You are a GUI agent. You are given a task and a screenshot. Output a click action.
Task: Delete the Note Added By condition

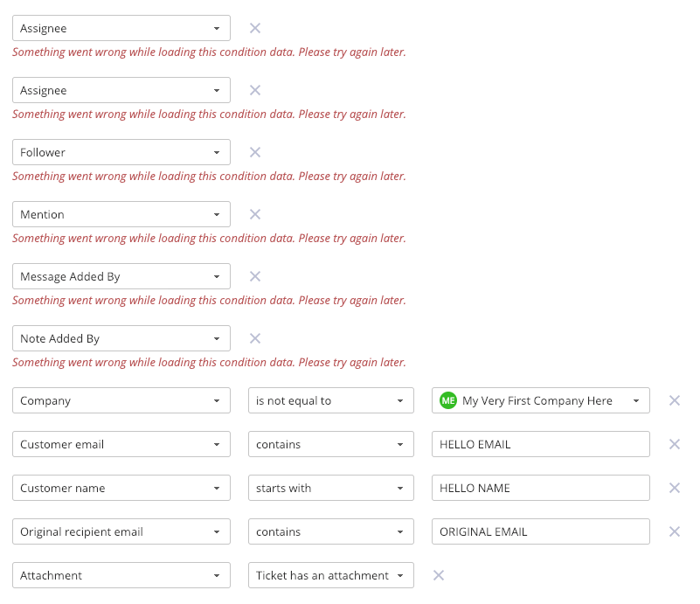click(x=255, y=338)
